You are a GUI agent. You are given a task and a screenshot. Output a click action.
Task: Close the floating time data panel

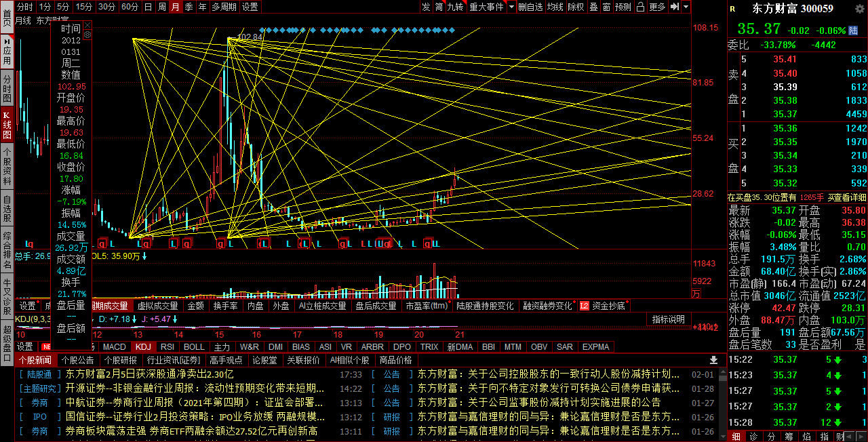(87, 25)
